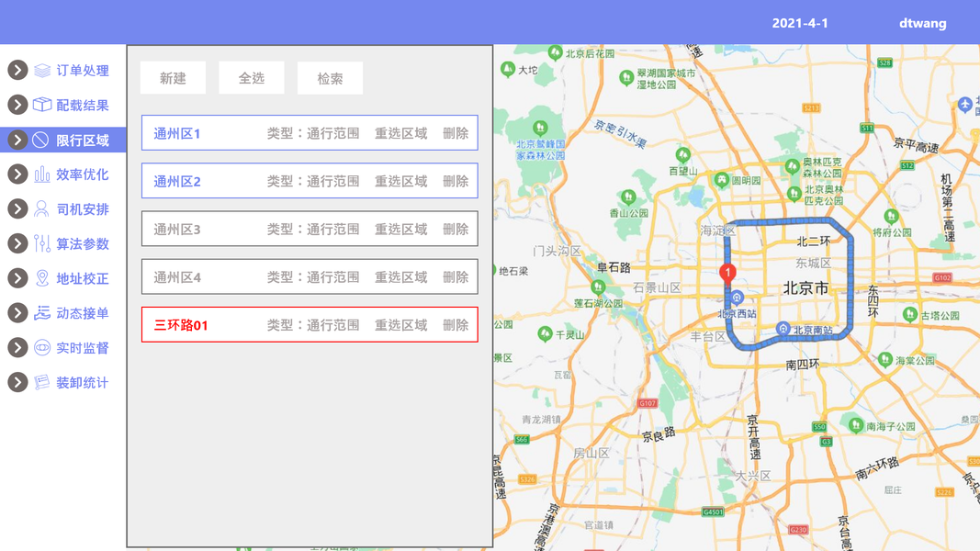Expand the 装卸统计 arrow chevron
This screenshot has height=551, width=980.
[17, 382]
